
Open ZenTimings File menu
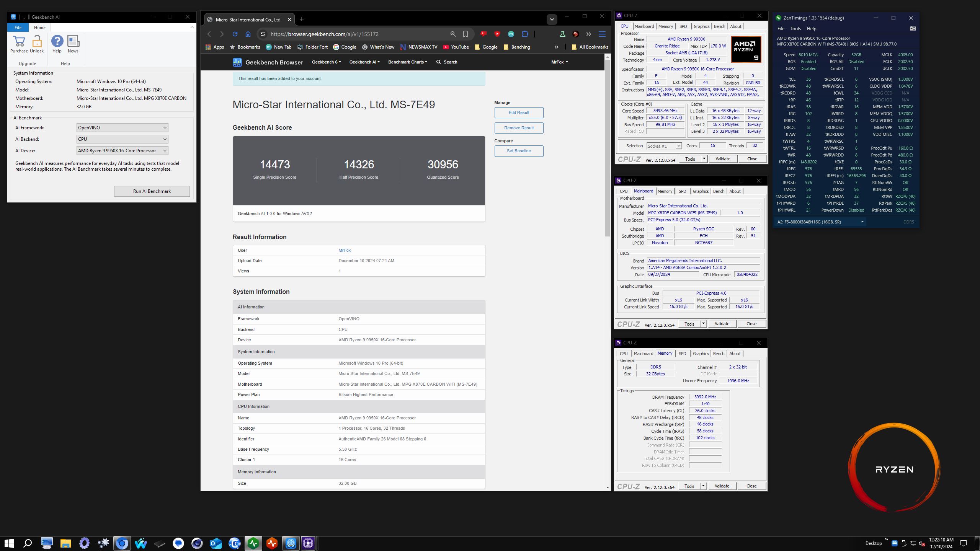point(781,29)
